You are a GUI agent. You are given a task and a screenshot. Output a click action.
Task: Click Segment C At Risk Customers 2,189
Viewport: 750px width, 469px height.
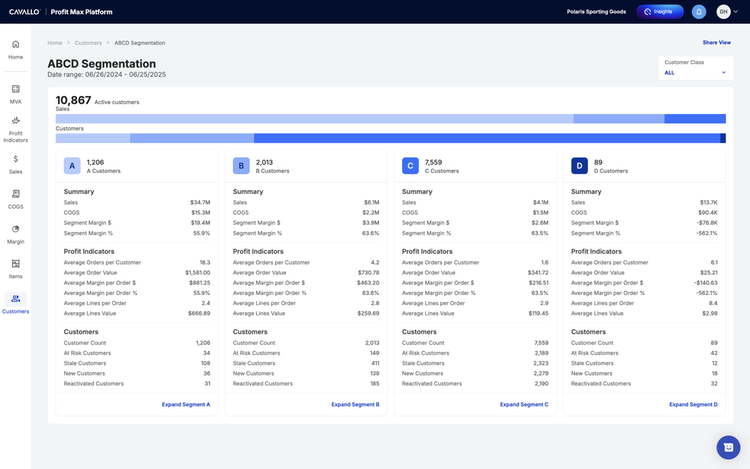point(541,353)
